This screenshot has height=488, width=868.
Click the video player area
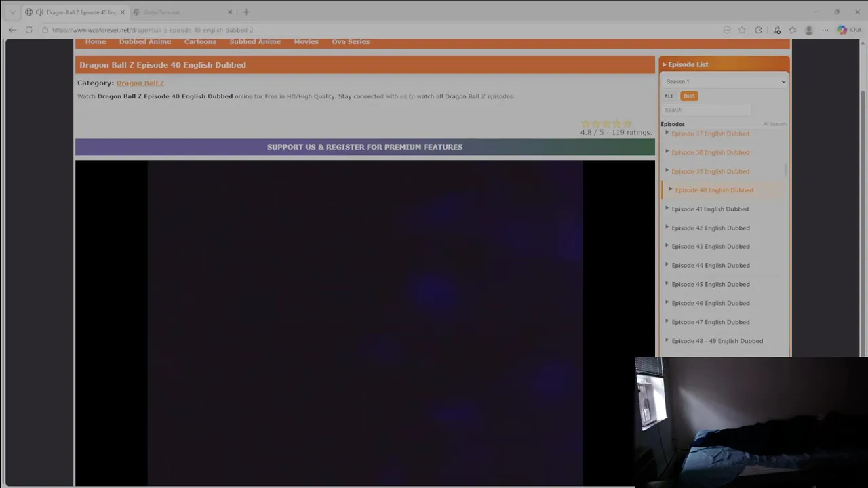click(365, 323)
